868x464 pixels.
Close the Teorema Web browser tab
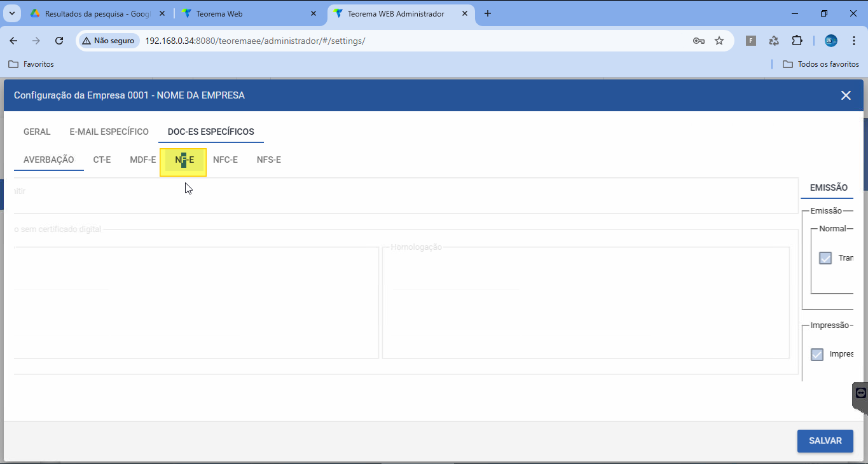click(314, 13)
